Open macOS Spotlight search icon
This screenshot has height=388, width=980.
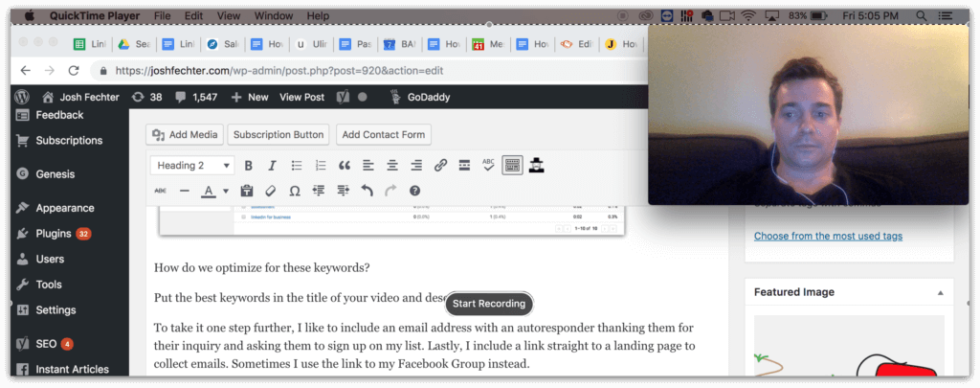[922, 15]
